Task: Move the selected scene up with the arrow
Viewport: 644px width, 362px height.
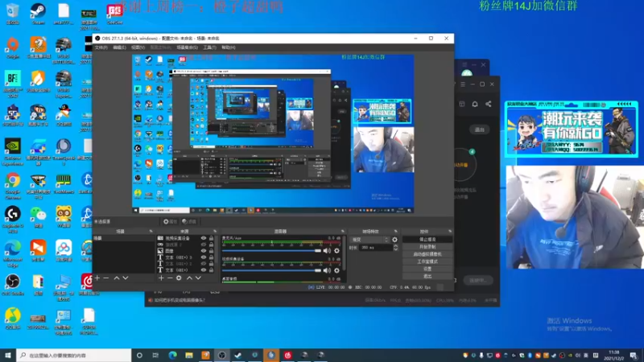Action: [116, 278]
